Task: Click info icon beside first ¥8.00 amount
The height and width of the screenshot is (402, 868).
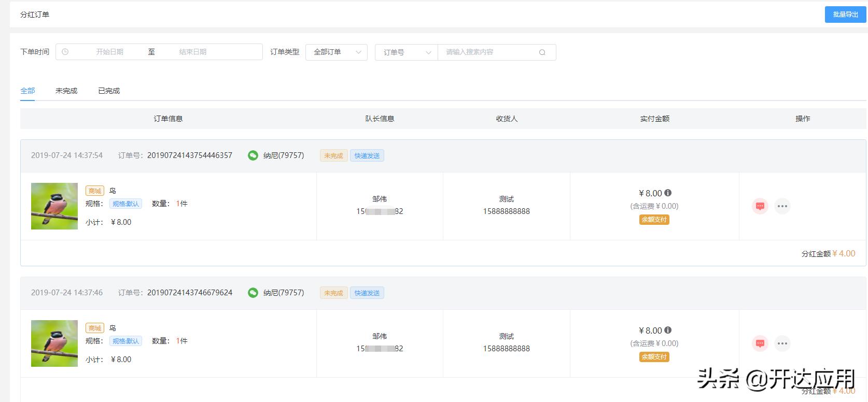Action: (x=668, y=193)
